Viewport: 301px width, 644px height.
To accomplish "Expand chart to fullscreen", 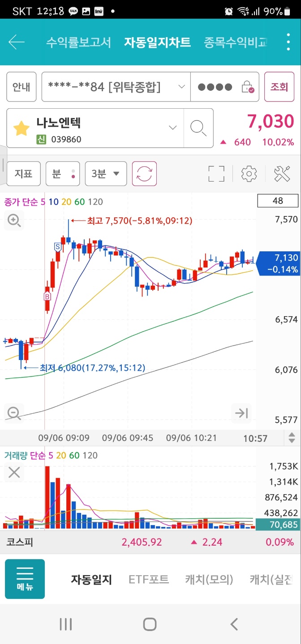I will (x=216, y=174).
